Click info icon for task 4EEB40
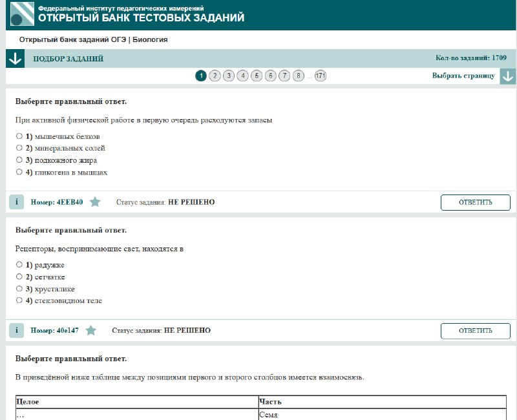 click(x=16, y=202)
